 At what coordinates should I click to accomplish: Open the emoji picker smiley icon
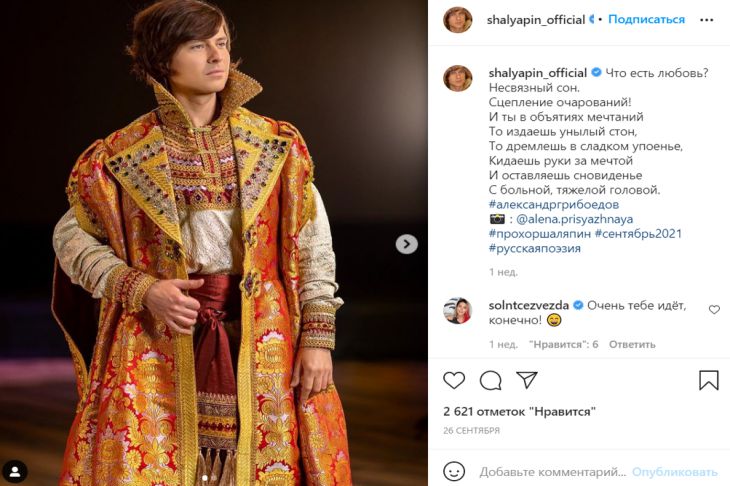point(455,471)
